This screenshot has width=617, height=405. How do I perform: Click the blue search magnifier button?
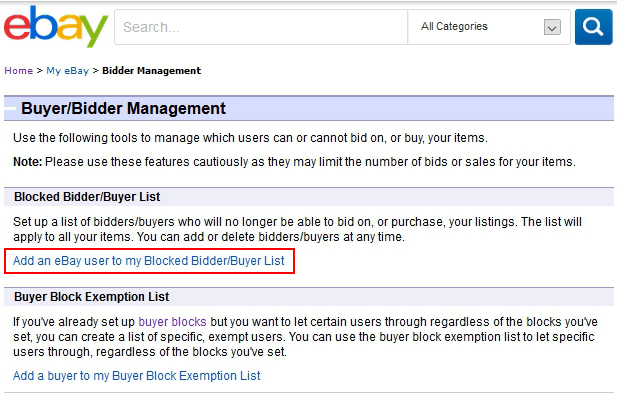click(x=593, y=27)
